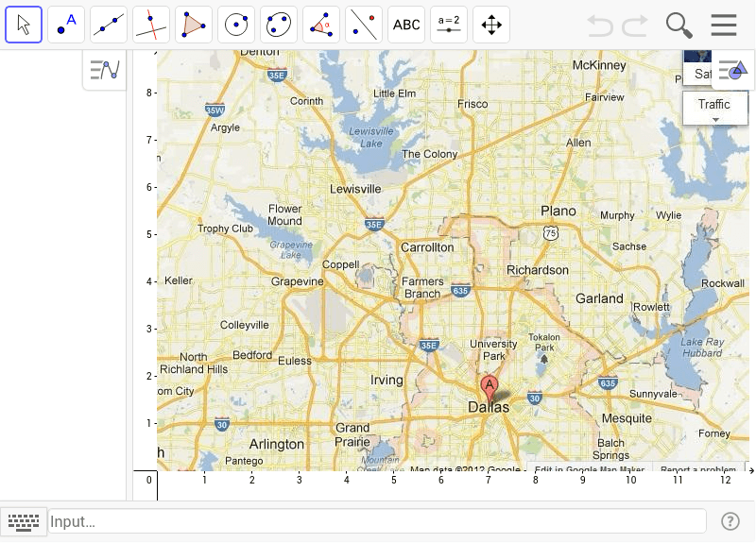Image resolution: width=756 pixels, height=543 pixels.
Task: Click the Satellite map type thumbnail
Action: tap(697, 68)
